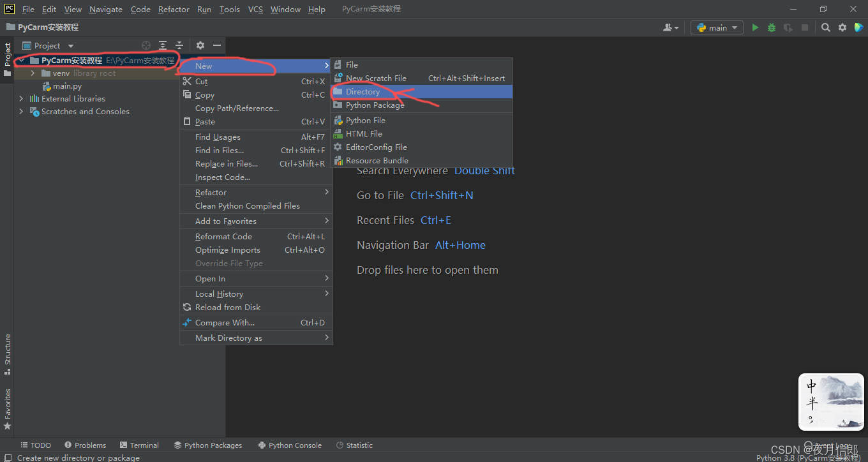The width and height of the screenshot is (868, 462).
Task: Select main.py in project tree
Action: pyautogui.click(x=67, y=86)
